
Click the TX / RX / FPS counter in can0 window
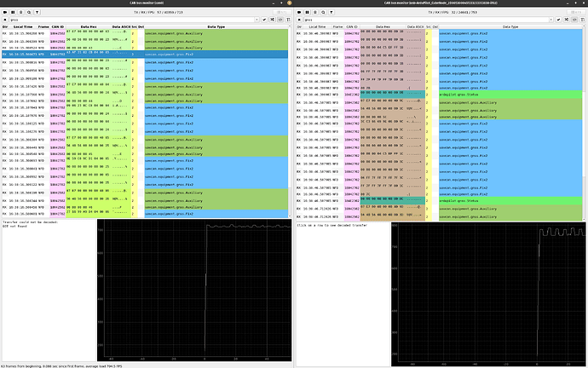159,13
